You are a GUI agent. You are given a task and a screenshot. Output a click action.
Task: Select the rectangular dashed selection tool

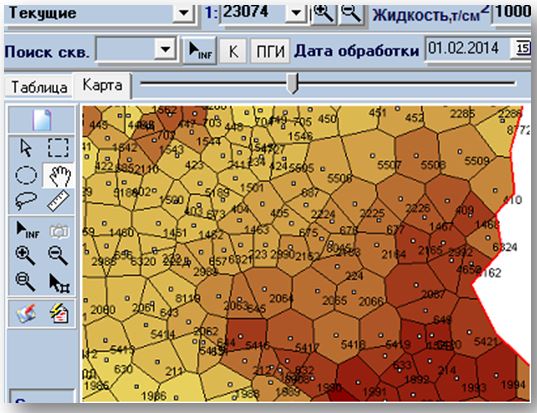tap(58, 148)
